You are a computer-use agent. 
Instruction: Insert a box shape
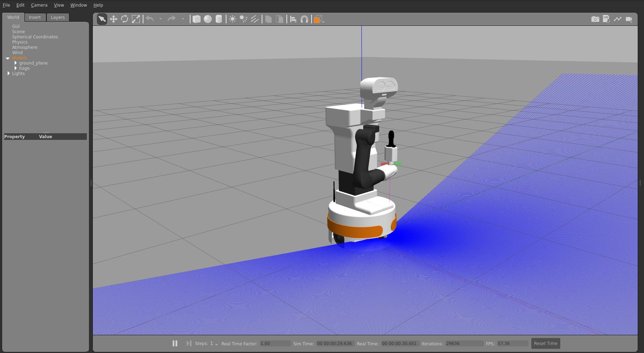pyautogui.click(x=196, y=19)
